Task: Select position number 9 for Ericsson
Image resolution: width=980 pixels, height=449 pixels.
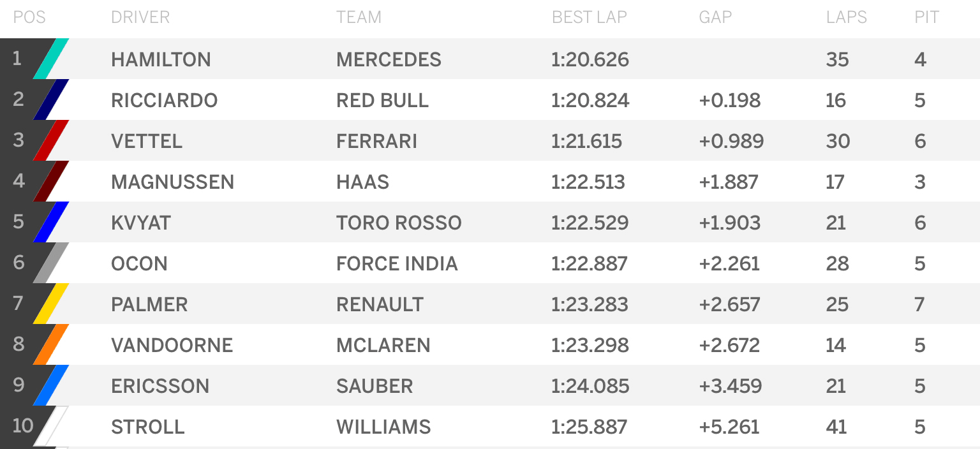Action: tap(19, 385)
